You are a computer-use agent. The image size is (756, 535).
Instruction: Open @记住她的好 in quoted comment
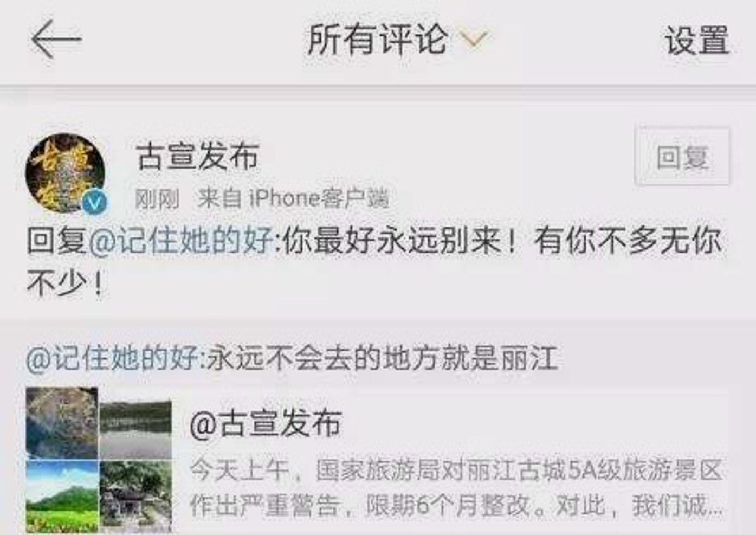[112, 358]
